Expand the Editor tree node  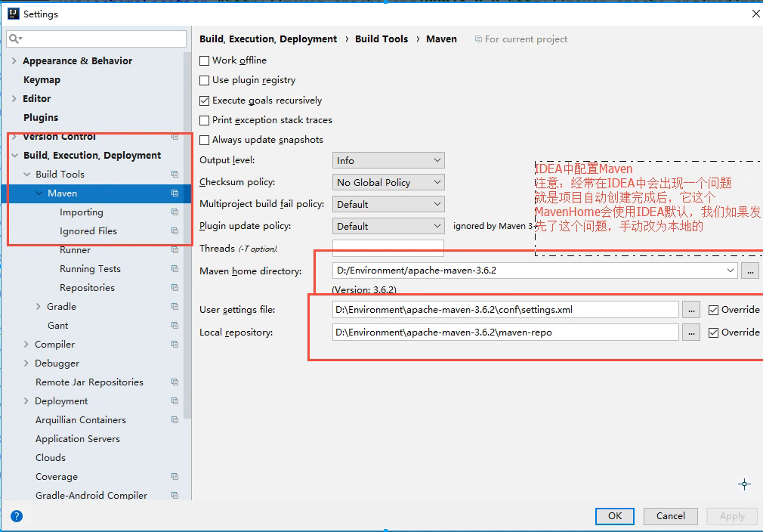click(x=14, y=98)
